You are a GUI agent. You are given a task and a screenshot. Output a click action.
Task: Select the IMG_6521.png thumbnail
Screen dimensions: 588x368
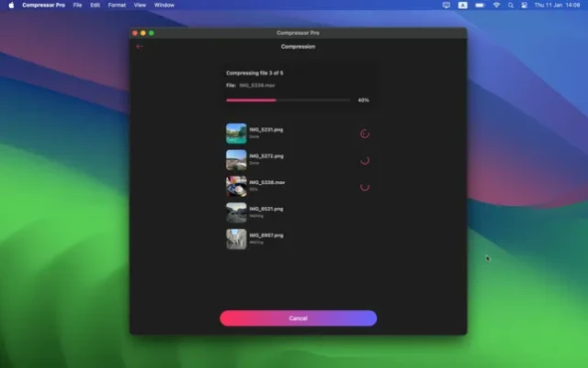236,213
